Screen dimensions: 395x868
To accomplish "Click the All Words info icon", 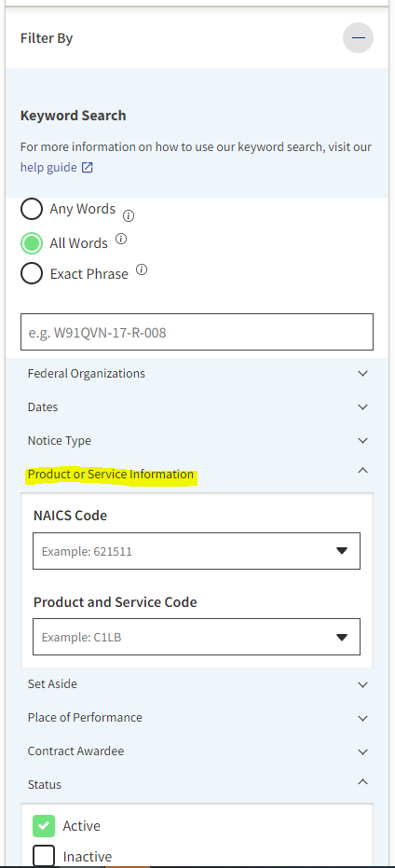I will [121, 239].
